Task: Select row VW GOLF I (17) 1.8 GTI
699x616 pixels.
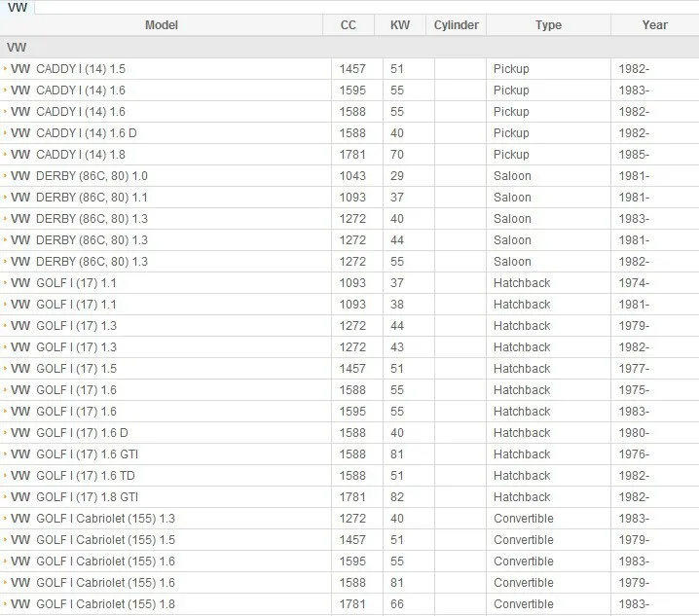Action: [349, 497]
